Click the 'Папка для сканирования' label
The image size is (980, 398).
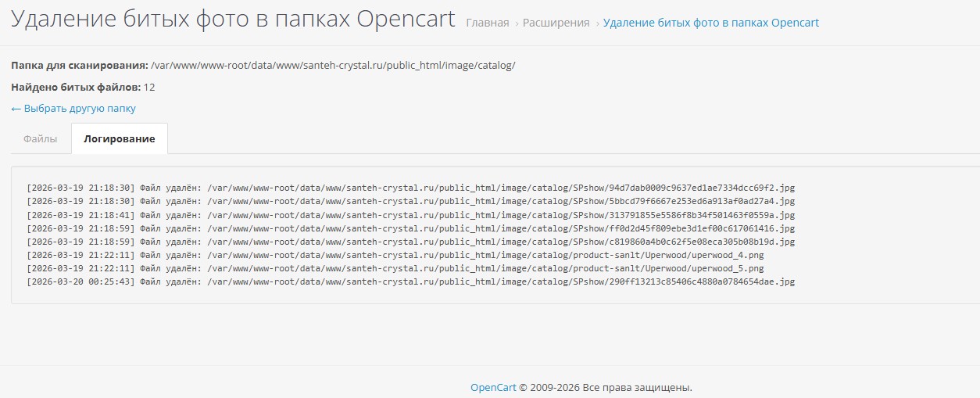(80, 65)
